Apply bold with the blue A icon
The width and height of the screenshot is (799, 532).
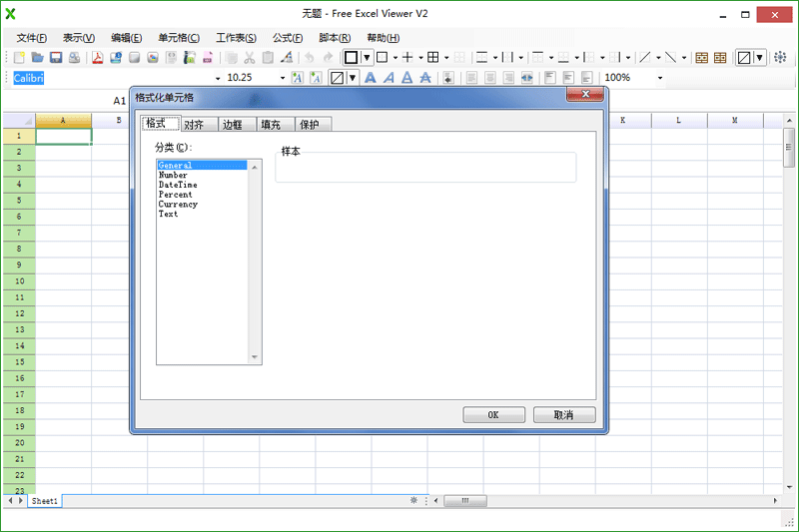pyautogui.click(x=371, y=78)
